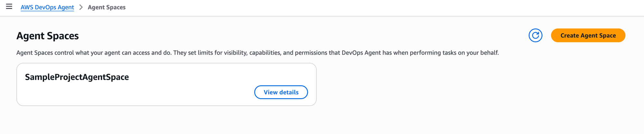The width and height of the screenshot is (644, 134).
Task: Open View details for SampleProjectAgentSpace
Action: (281, 92)
